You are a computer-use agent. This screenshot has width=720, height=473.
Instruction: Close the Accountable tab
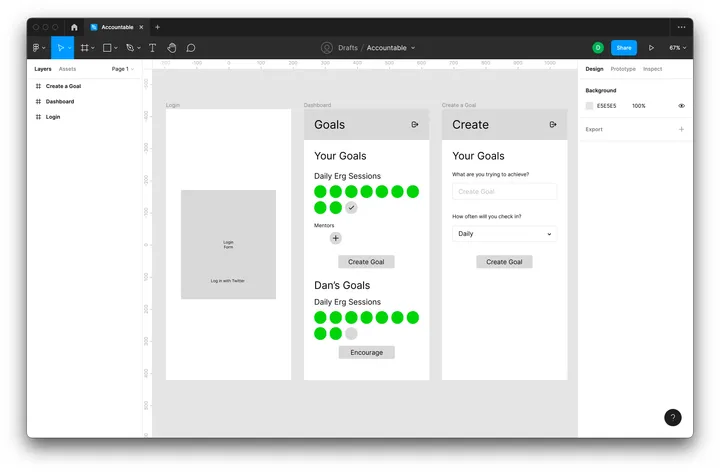tap(141, 27)
